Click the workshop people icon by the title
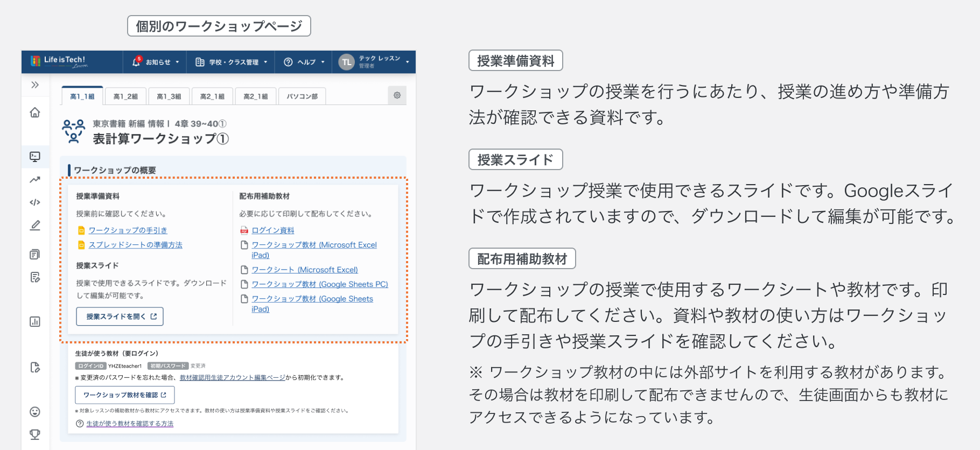 pos(74,131)
